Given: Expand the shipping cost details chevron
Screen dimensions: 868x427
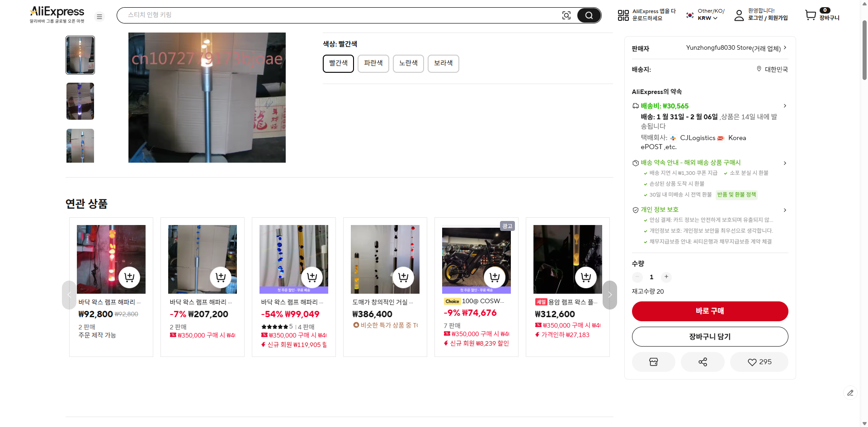Looking at the screenshot, I should point(785,106).
